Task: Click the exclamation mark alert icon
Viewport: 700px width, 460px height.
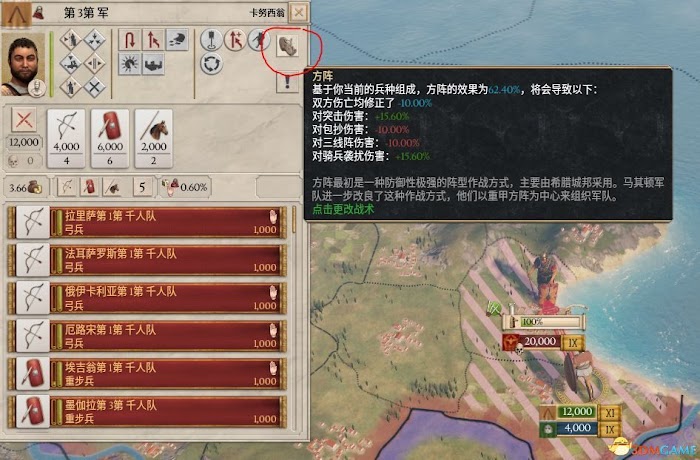Action: (288, 82)
